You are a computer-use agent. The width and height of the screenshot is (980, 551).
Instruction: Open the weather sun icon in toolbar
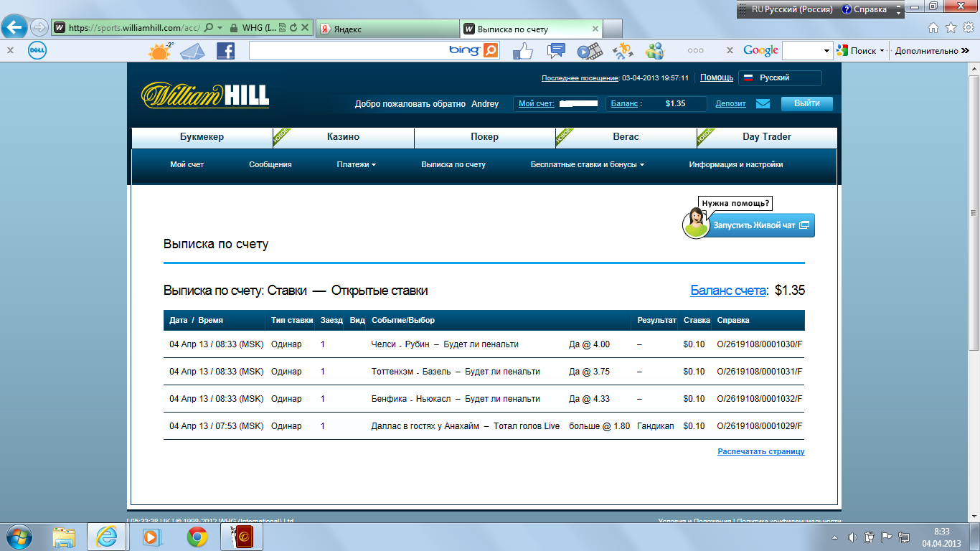159,50
